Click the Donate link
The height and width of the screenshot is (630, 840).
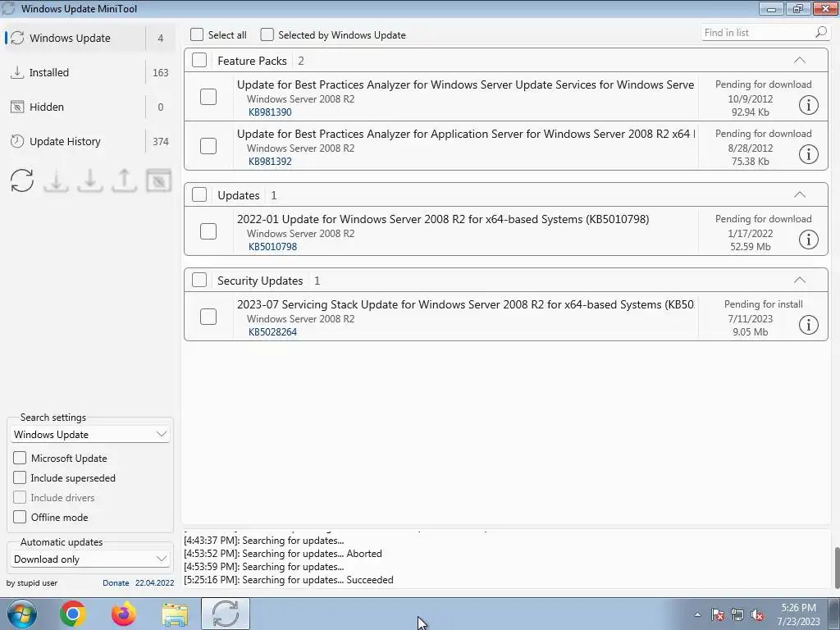116,583
